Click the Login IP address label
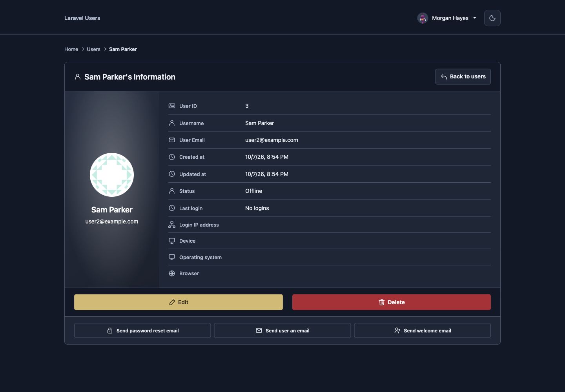 (199, 225)
